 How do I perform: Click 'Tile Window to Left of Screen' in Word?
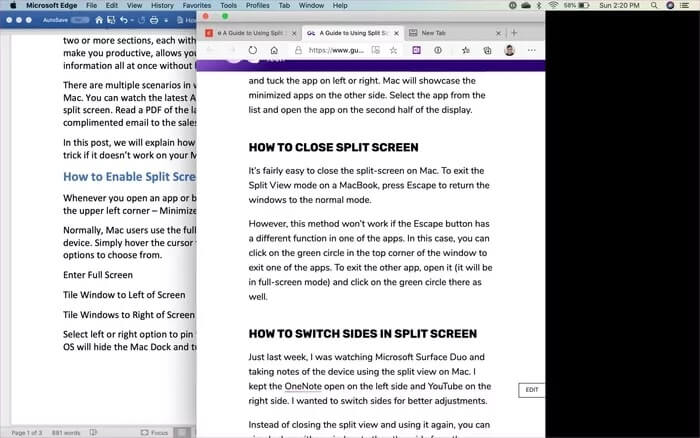point(124,295)
